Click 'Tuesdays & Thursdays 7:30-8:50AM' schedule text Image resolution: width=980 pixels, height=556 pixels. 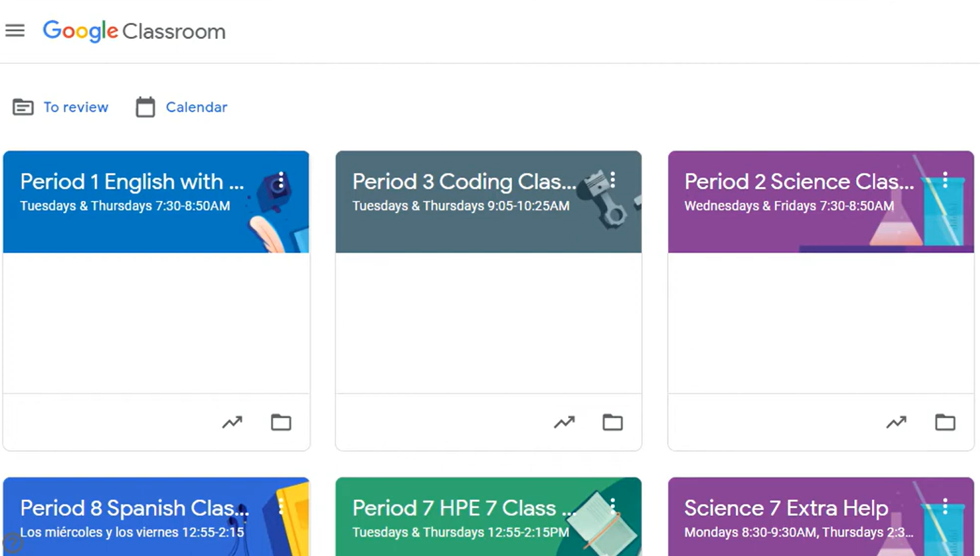tap(125, 206)
